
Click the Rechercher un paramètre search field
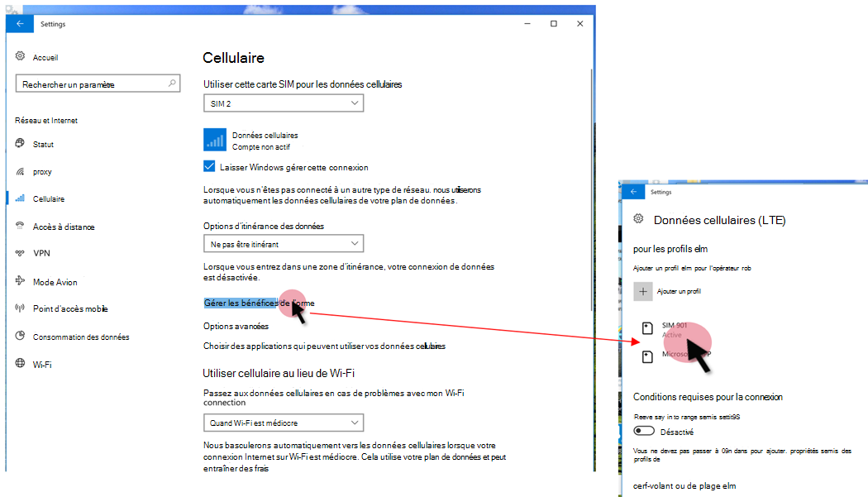98,84
